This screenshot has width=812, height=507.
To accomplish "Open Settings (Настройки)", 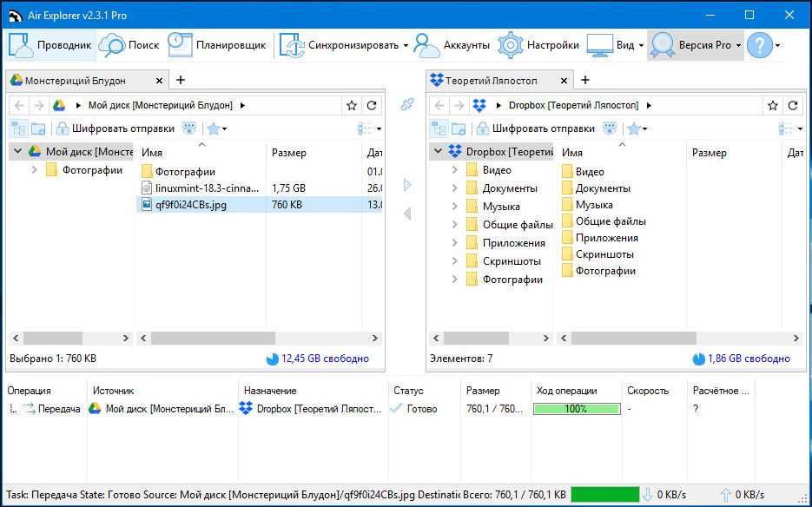I will (x=538, y=45).
